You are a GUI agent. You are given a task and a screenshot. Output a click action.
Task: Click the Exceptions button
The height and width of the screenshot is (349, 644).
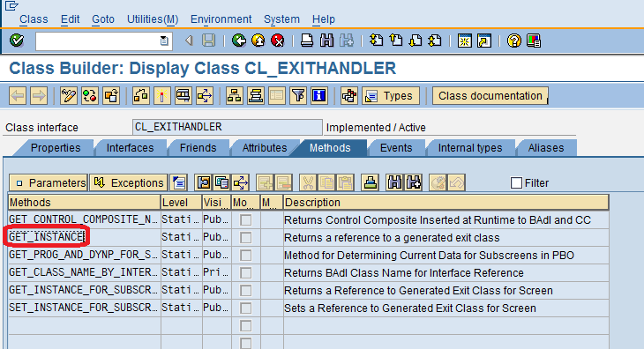(x=128, y=183)
